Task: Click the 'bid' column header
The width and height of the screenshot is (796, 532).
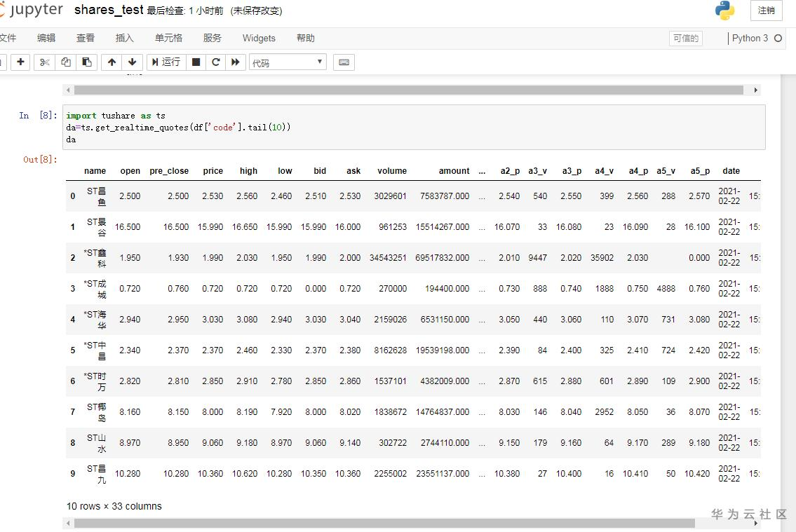Action: click(x=320, y=171)
